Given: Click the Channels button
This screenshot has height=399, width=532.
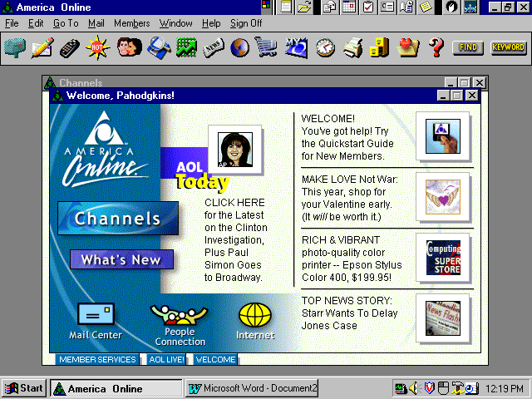Looking at the screenshot, I should [118, 218].
